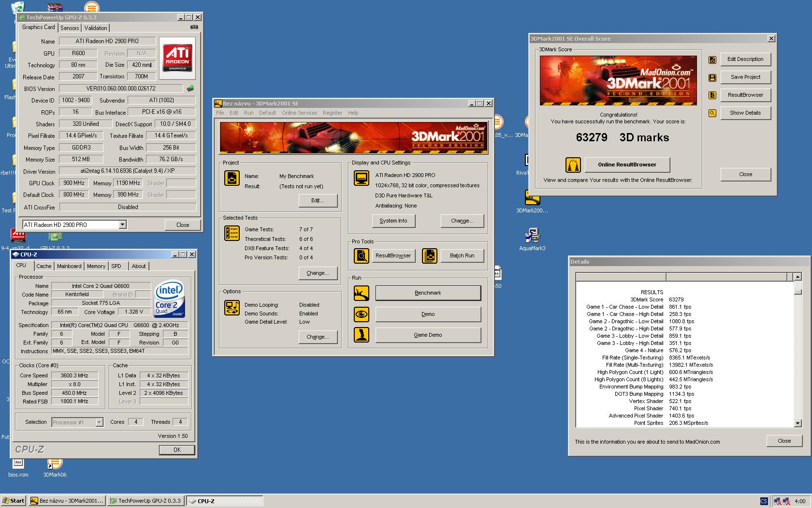This screenshot has height=508, width=812.
Task: Click the BIOS Version field in GPU-Z
Action: 121,89
